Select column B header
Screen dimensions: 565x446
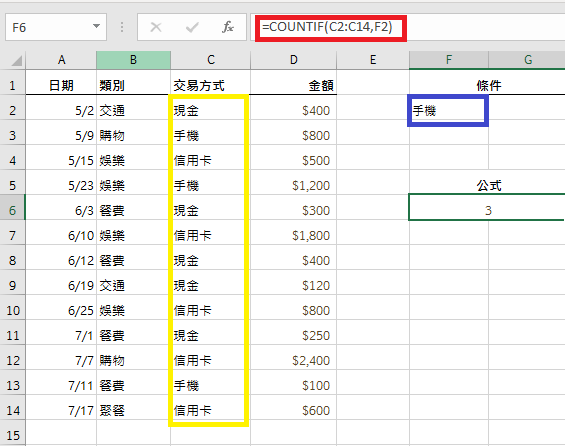pos(133,60)
